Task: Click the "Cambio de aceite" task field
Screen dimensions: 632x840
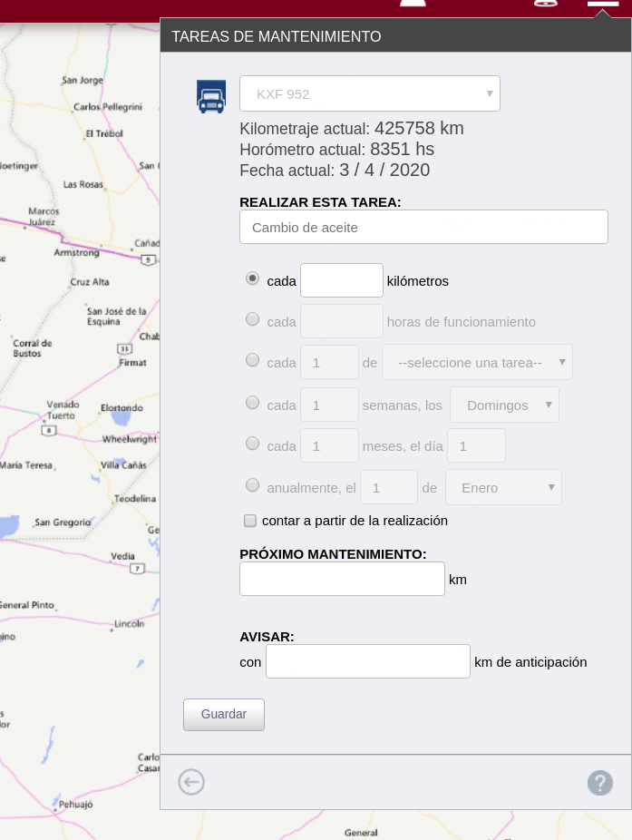Action: [x=423, y=227]
